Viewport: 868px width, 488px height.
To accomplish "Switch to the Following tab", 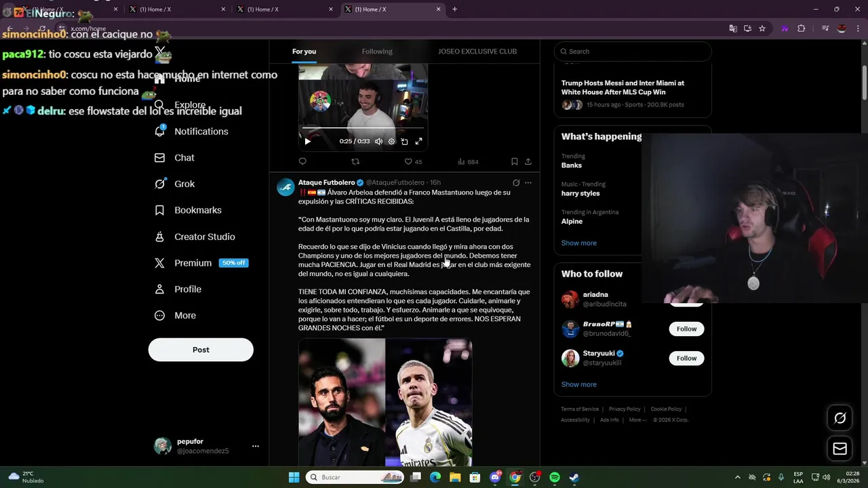I will pyautogui.click(x=377, y=52).
